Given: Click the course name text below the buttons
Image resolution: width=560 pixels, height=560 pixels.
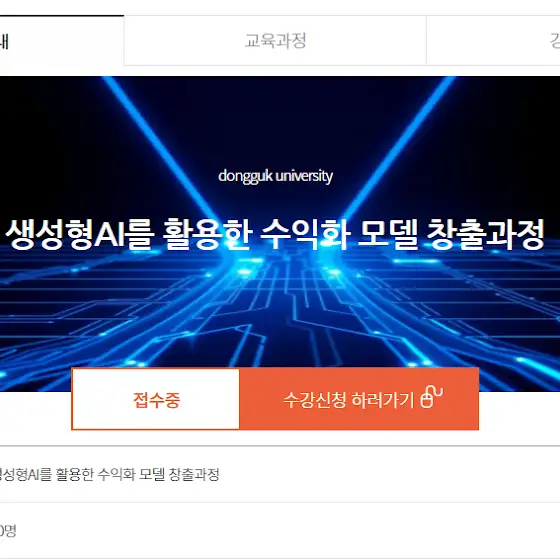Looking at the screenshot, I should [x=109, y=475].
